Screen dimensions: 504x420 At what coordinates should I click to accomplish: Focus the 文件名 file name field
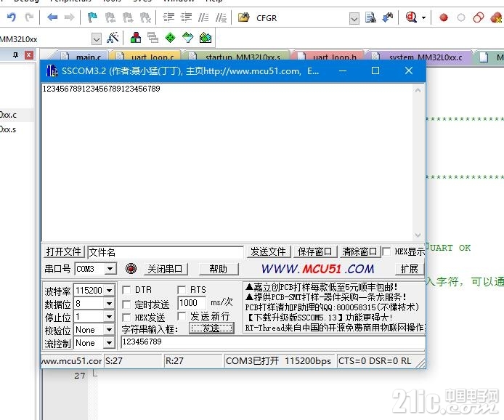point(165,252)
